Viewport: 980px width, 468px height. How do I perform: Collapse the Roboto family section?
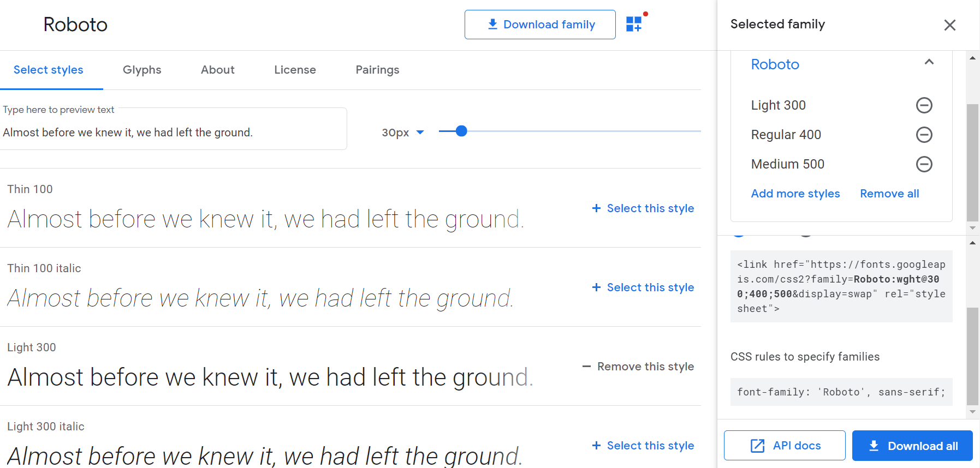tap(929, 63)
